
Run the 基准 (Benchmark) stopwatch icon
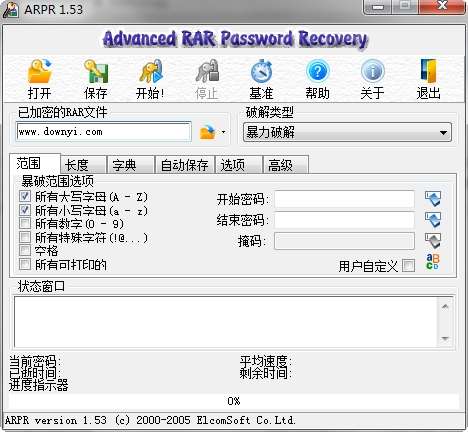[x=261, y=71]
